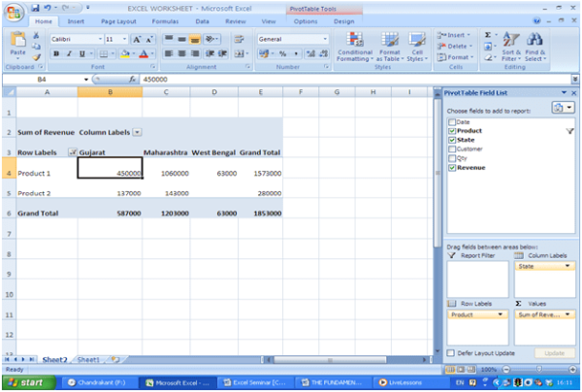Check the Date field checkbox
The image size is (582, 392).
(452, 123)
